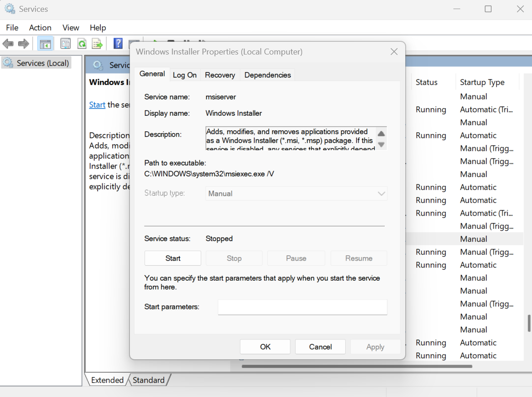Maximize the Services window

coord(488,9)
